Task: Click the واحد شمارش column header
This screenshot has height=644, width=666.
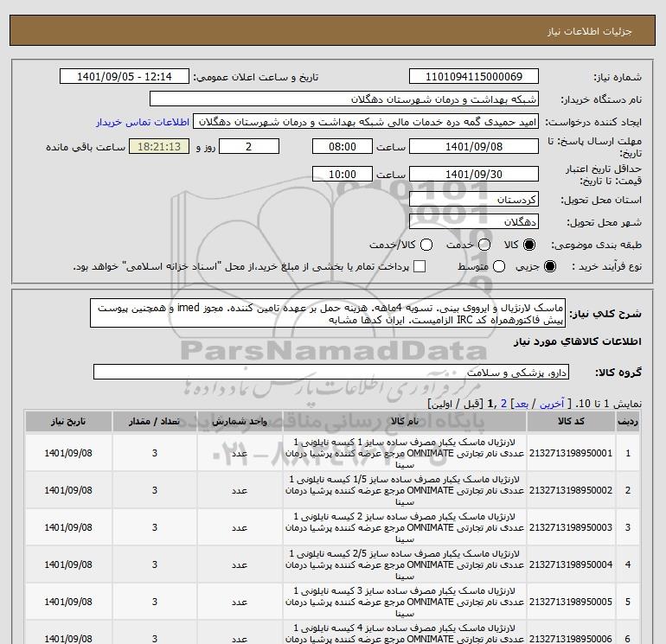Action: pyautogui.click(x=240, y=421)
